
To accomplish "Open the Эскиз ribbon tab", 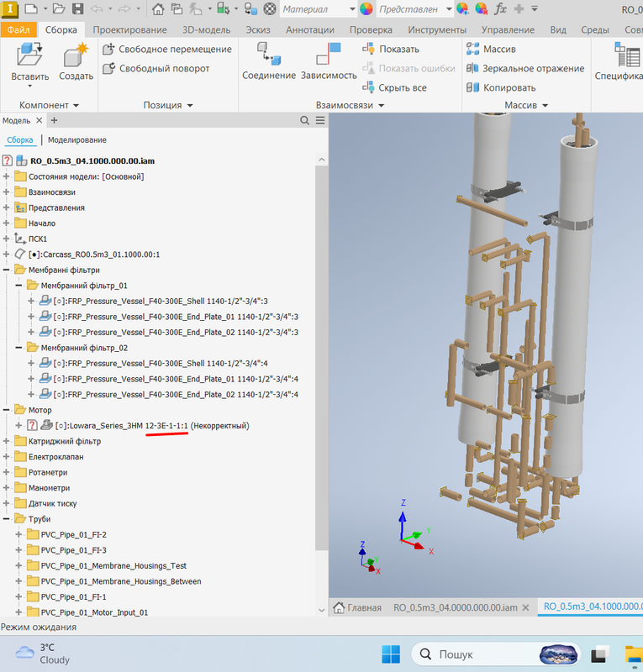I will tap(258, 29).
